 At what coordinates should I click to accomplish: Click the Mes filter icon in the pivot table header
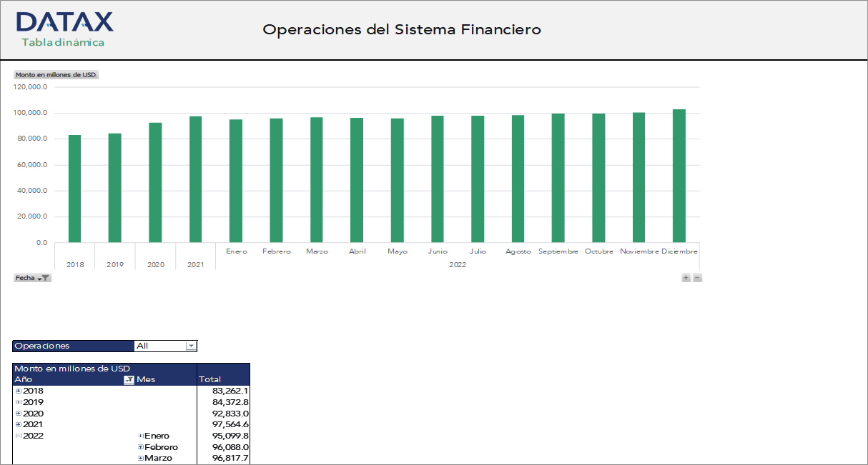tap(129, 379)
